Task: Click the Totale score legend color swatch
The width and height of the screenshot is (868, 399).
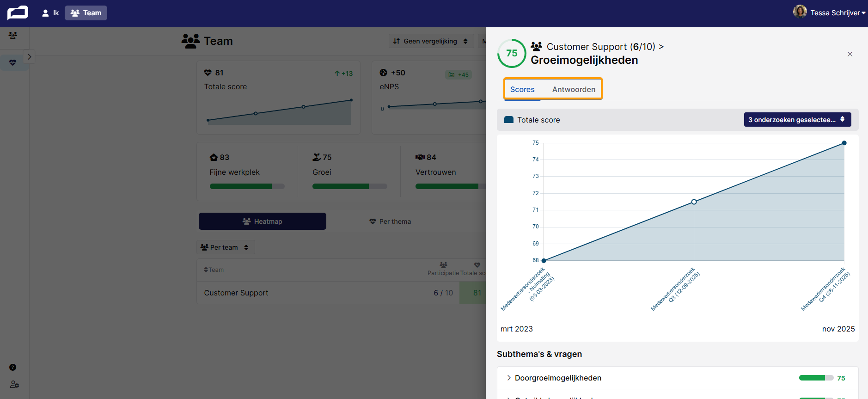Action: tap(509, 120)
